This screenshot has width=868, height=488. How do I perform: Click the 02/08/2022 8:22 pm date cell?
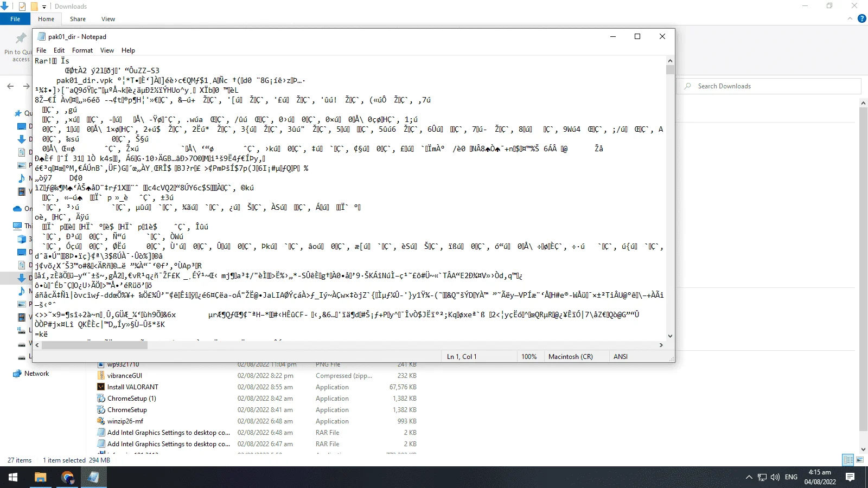coord(265,376)
